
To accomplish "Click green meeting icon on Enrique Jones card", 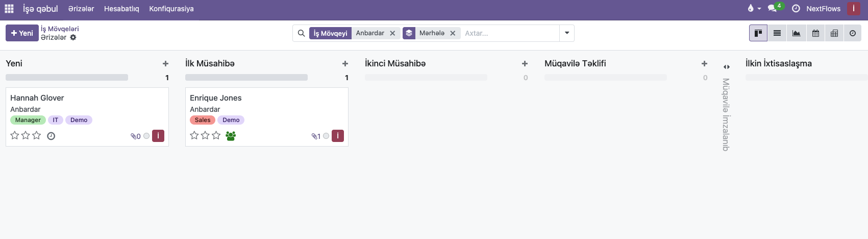I will pos(231,136).
